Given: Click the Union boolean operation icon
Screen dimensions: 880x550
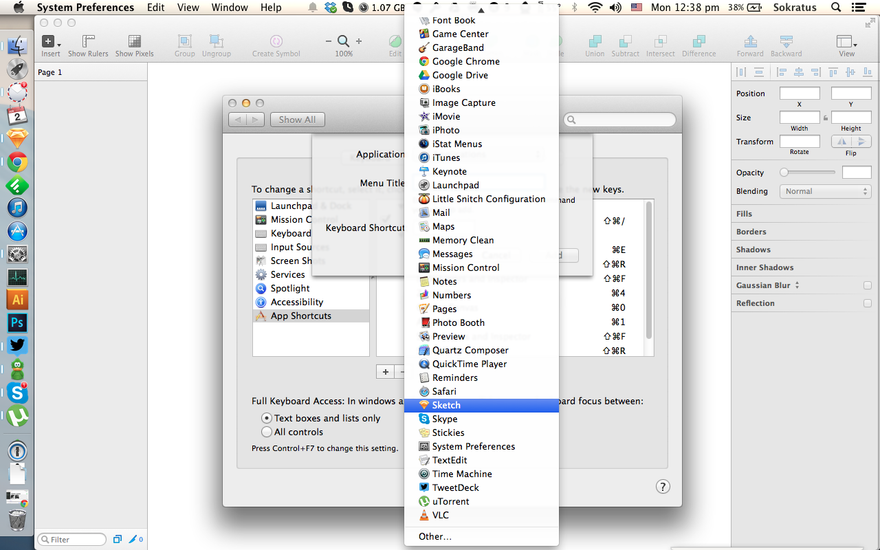Looking at the screenshot, I should pos(594,45).
